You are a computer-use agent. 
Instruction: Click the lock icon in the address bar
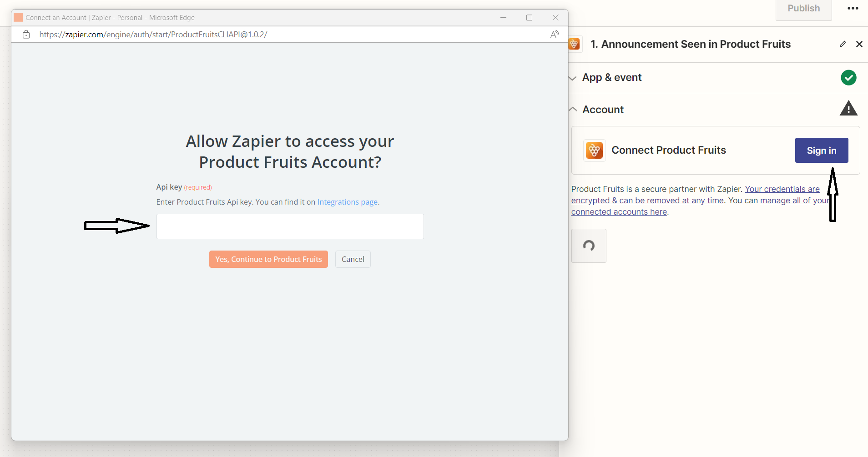point(26,34)
